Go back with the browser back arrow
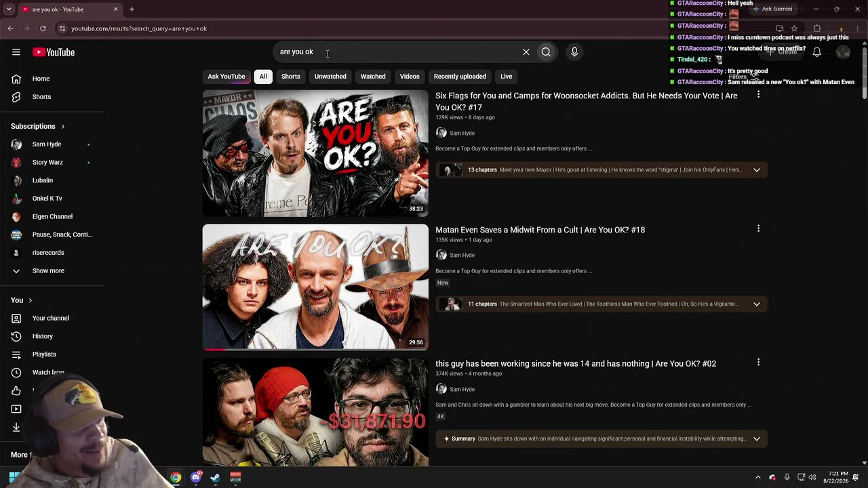Viewport: 868px width, 488px height. coord(10,28)
